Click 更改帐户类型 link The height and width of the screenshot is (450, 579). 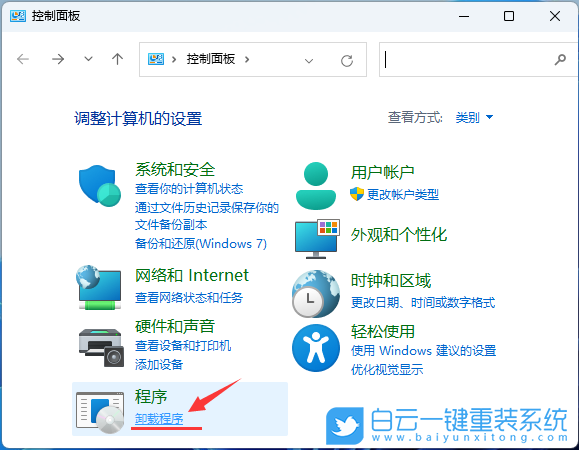(402, 195)
